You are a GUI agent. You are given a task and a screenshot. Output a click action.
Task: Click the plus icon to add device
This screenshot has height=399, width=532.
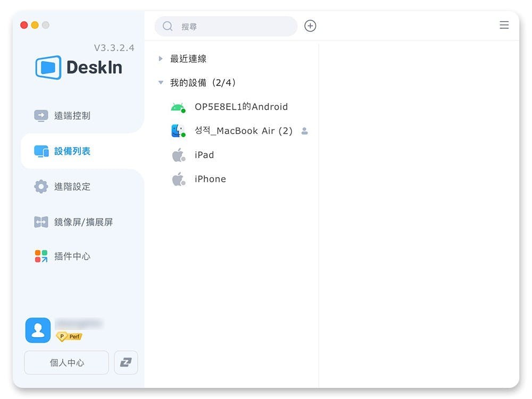pos(310,26)
